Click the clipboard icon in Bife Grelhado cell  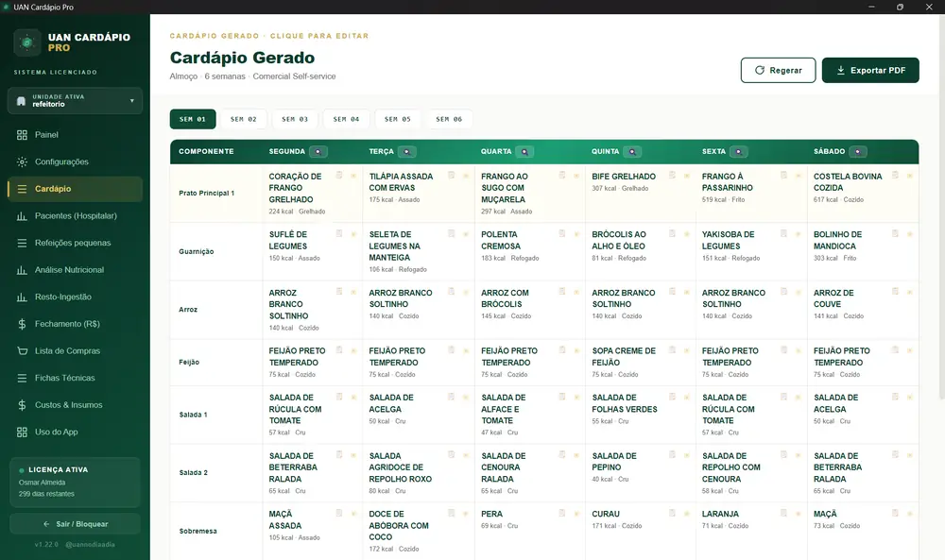pos(672,176)
